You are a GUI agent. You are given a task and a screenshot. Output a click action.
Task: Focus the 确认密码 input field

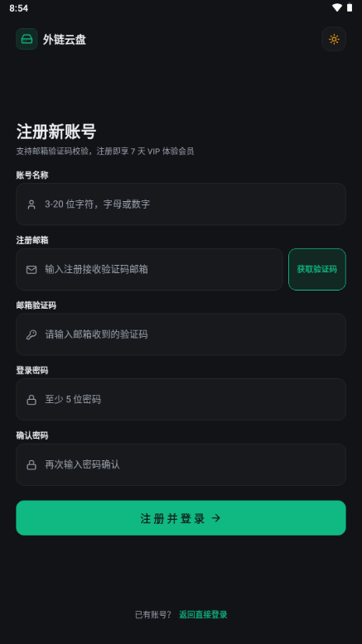tap(181, 464)
